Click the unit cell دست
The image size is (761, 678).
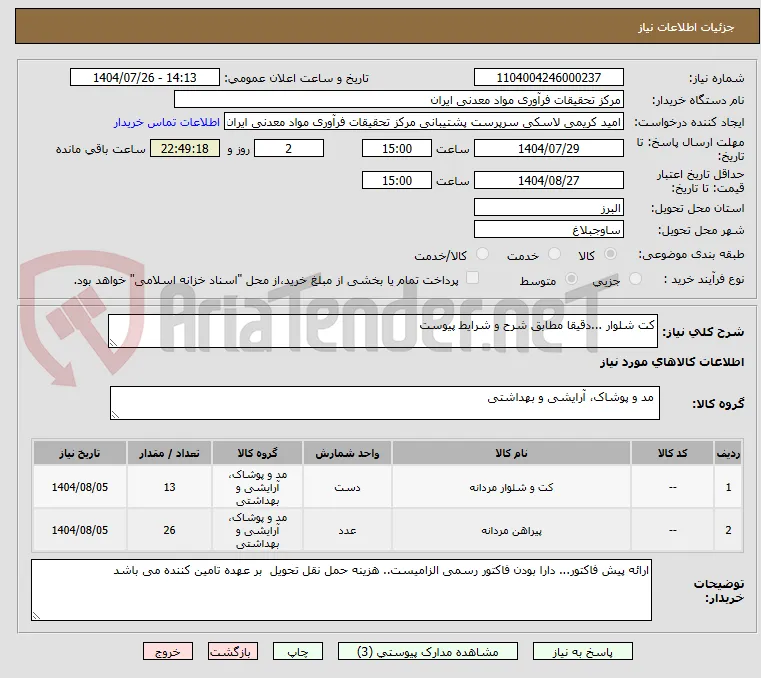[347, 487]
